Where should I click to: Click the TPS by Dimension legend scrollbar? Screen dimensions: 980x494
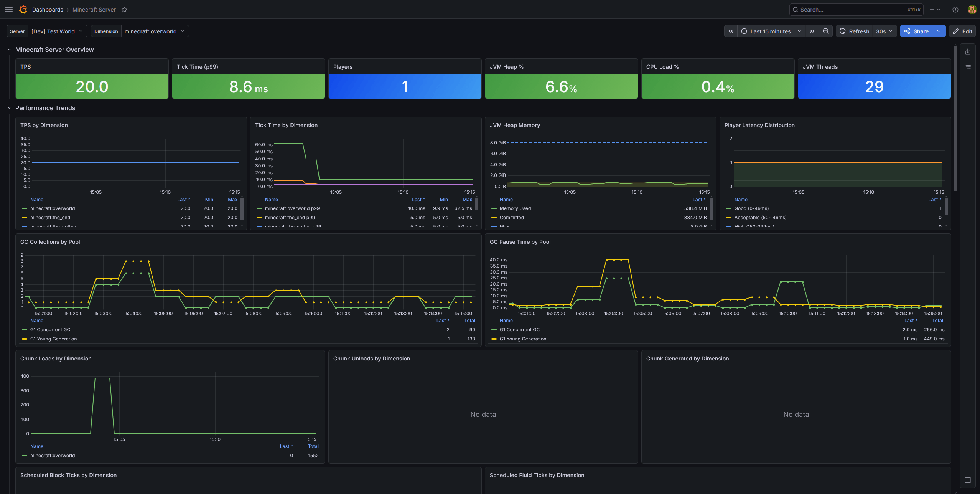(242, 208)
